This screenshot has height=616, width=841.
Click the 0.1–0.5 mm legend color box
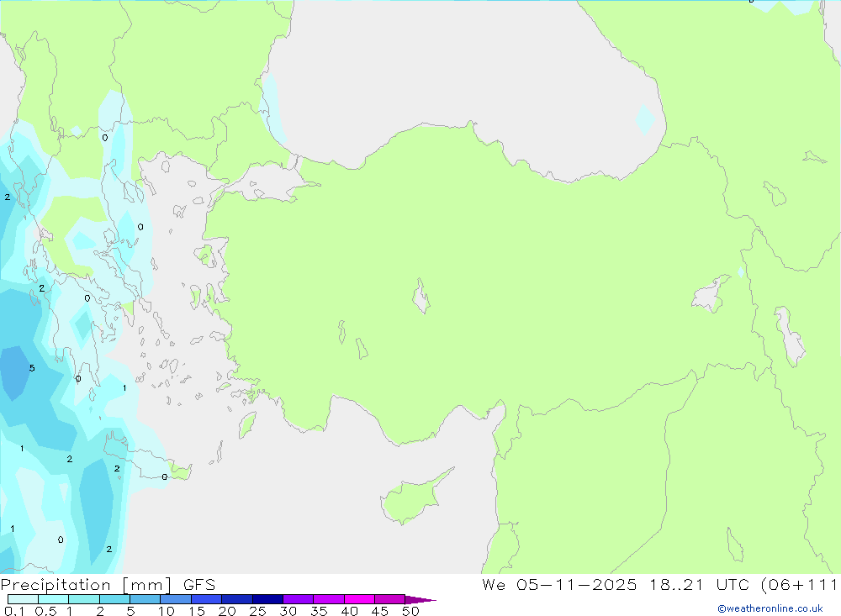click(23, 599)
